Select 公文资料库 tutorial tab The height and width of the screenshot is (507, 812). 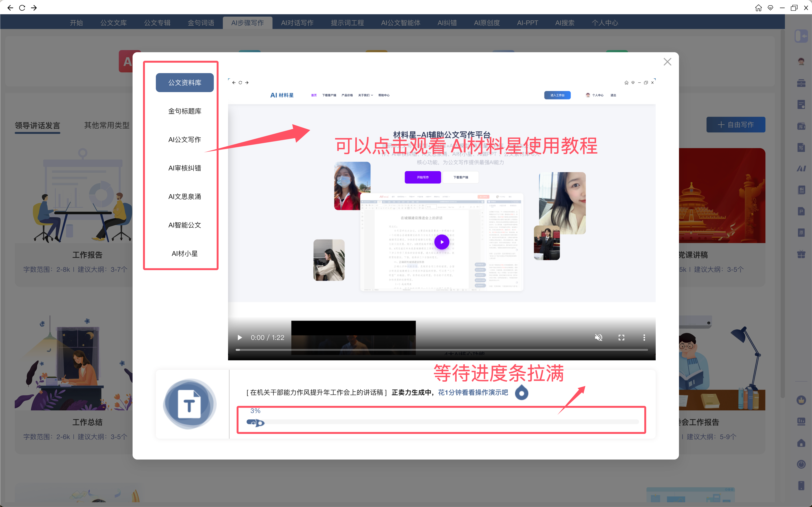click(x=185, y=83)
